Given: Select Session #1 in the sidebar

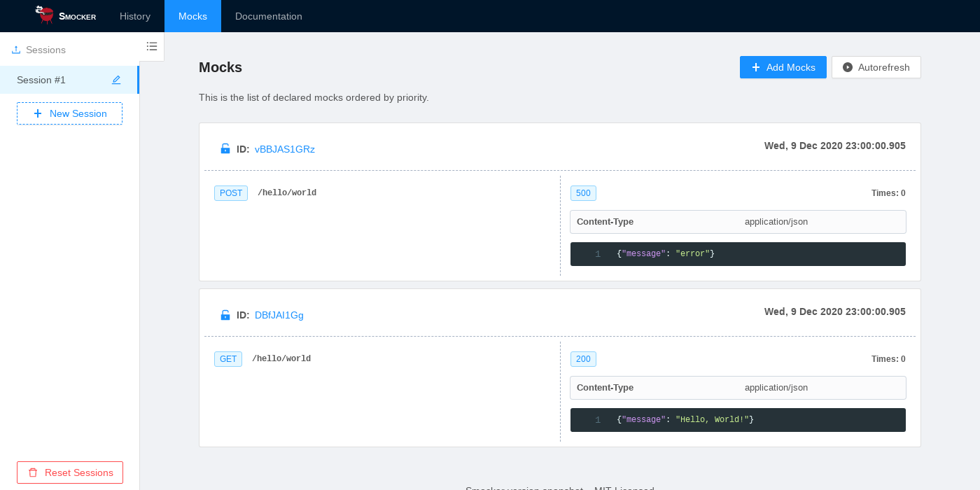Looking at the screenshot, I should pos(41,80).
